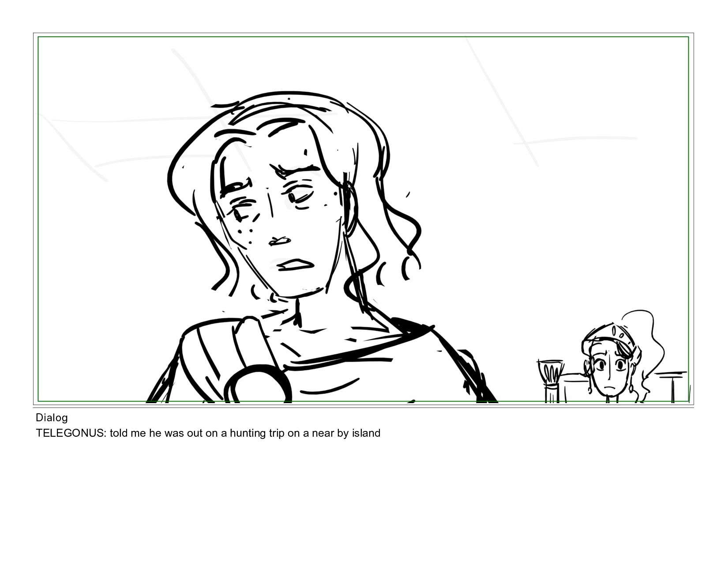
Task: Click the 'Dialog' heading label
Action: [x=52, y=417]
